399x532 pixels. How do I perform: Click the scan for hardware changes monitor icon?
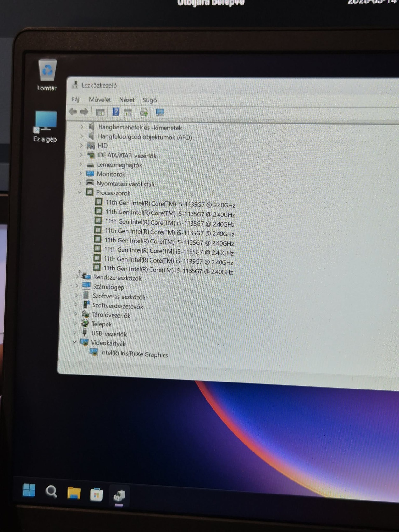[160, 113]
